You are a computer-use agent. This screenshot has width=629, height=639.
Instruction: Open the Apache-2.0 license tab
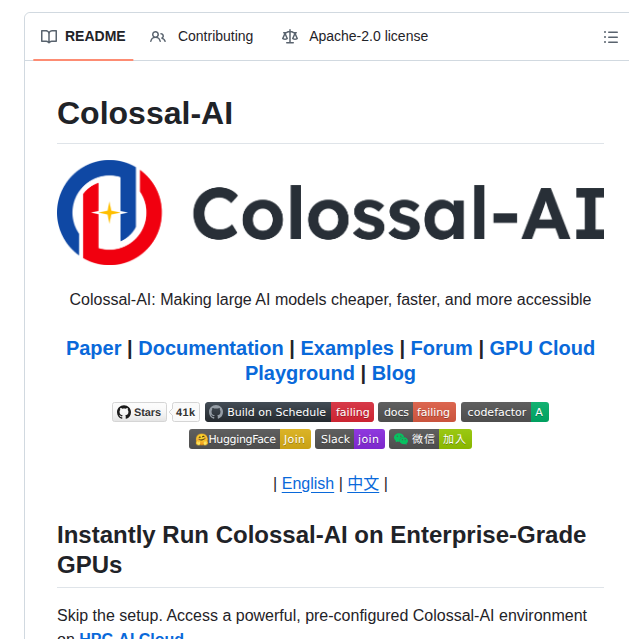click(x=355, y=36)
